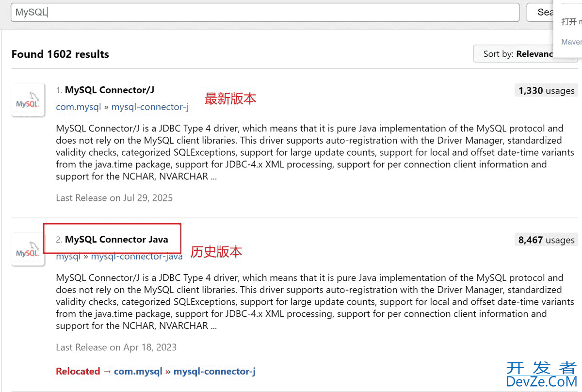The image size is (582, 392).
Task: Click the MySQL logo beside Connector/J result
Action: pos(28,100)
